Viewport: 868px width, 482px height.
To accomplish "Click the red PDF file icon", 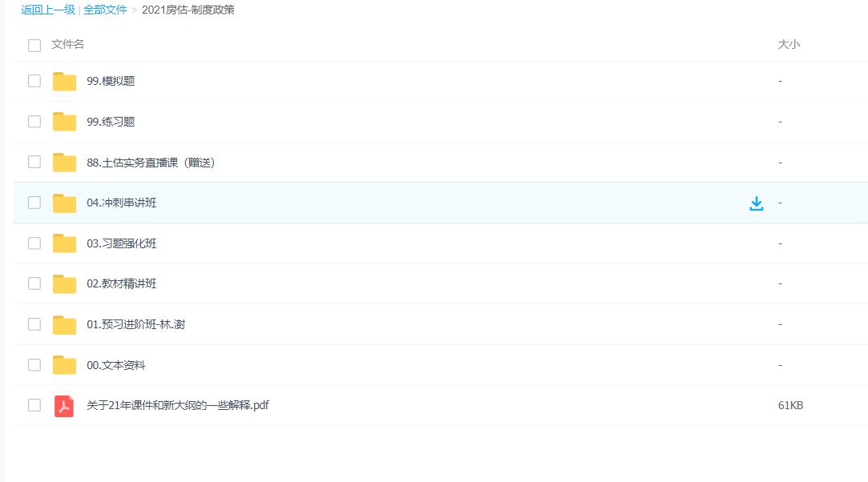I will [x=64, y=406].
